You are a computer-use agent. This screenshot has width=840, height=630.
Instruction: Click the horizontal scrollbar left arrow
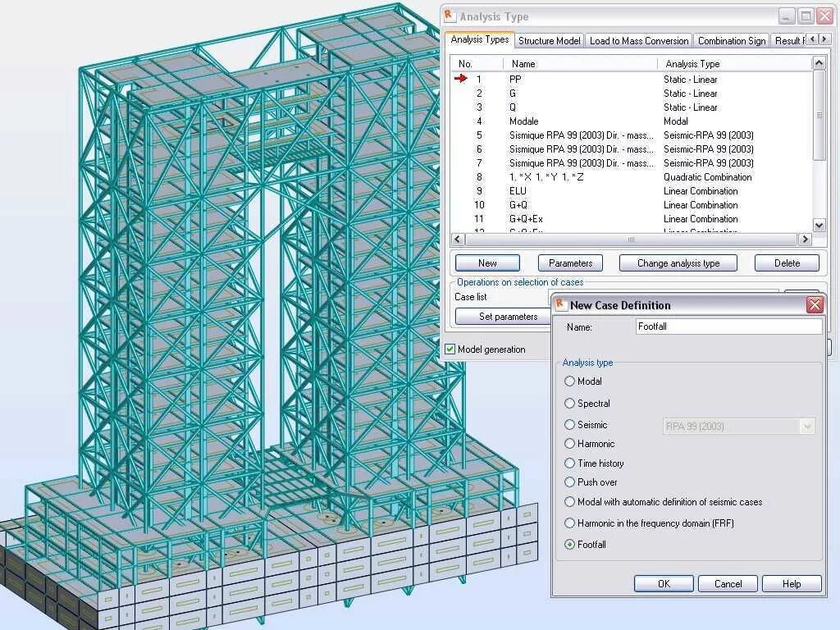457,240
